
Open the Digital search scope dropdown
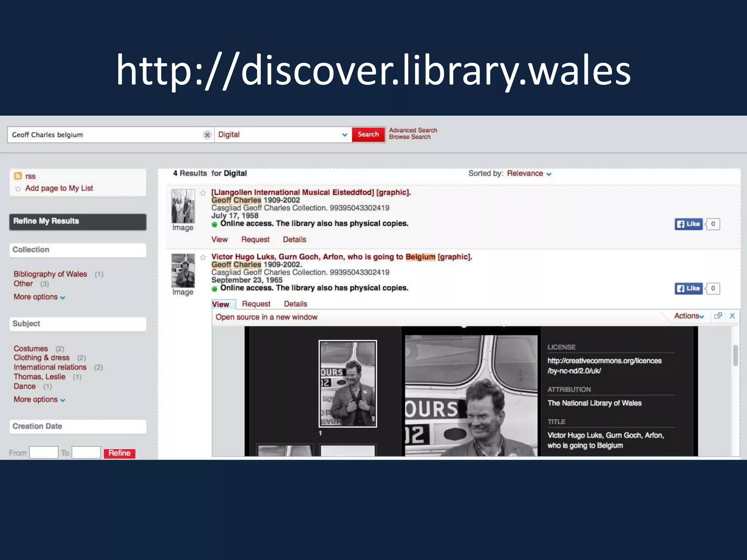[283, 135]
